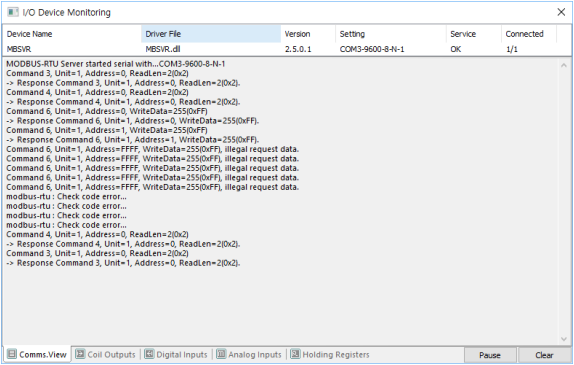The height and width of the screenshot is (365, 574).
Task: Click the Holding Registers tab icon
Action: 295,354
